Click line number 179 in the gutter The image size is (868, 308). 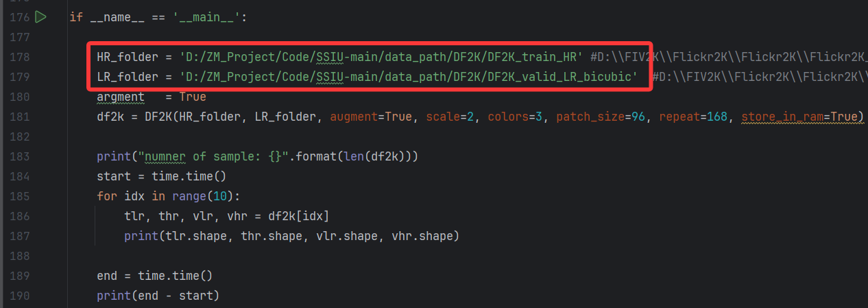20,77
